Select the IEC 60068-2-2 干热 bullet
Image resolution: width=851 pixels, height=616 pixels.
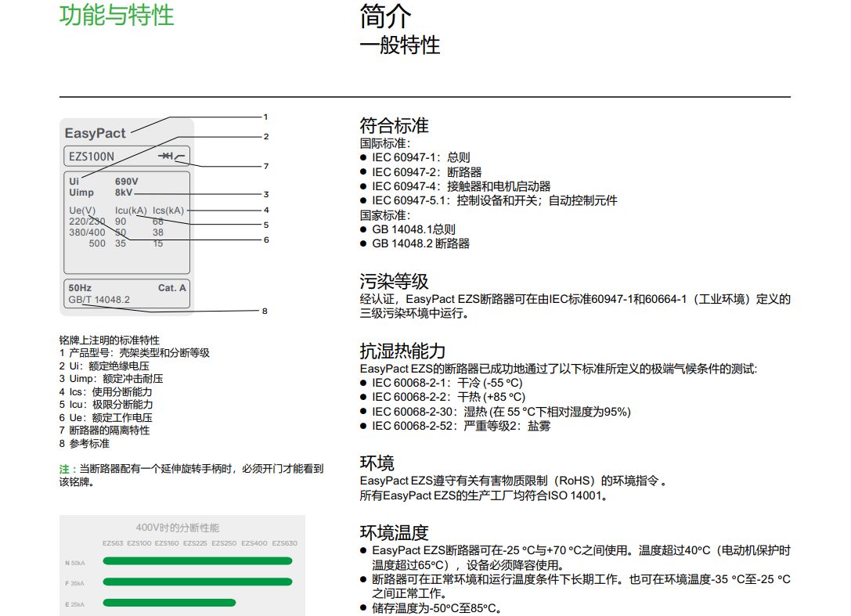(443, 398)
